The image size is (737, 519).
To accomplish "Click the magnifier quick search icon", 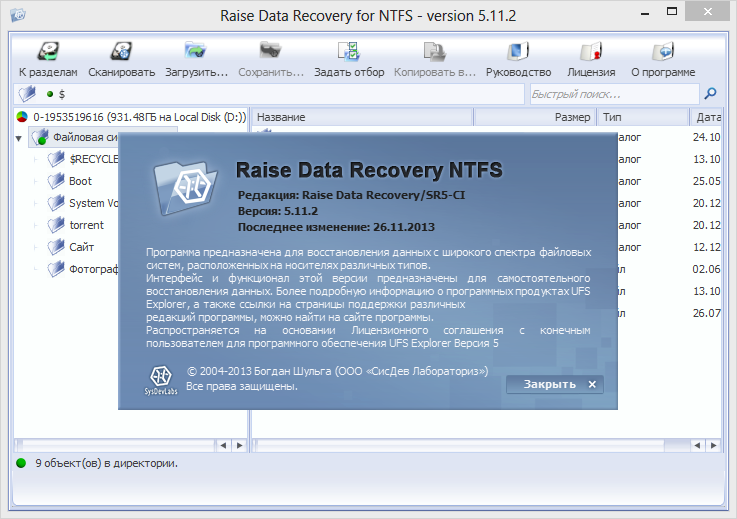I will (x=710, y=94).
